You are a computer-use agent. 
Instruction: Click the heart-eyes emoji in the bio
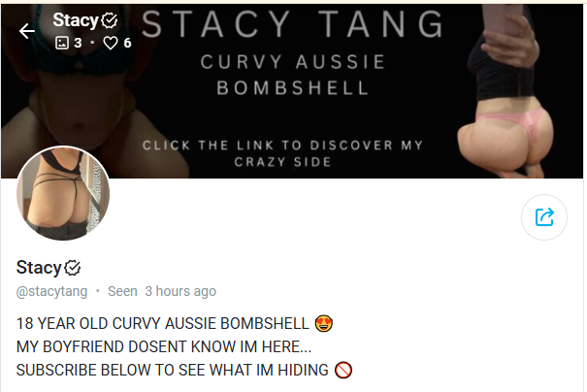click(x=324, y=323)
